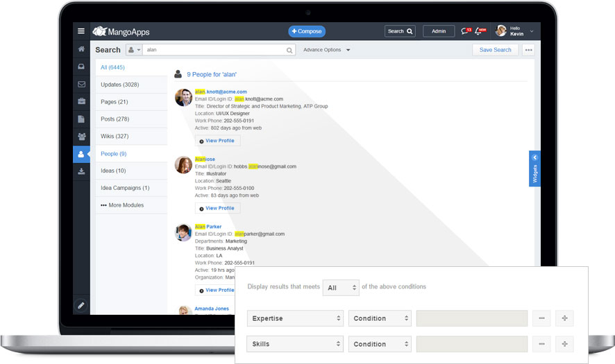The height and width of the screenshot is (364, 615).
Task: Click the magnifier icon in search field
Action: tap(289, 50)
